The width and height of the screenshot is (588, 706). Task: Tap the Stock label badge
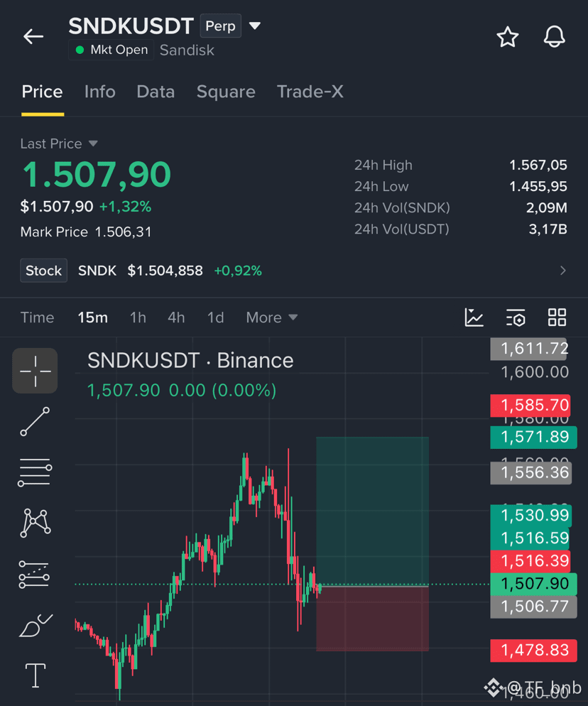(43, 271)
